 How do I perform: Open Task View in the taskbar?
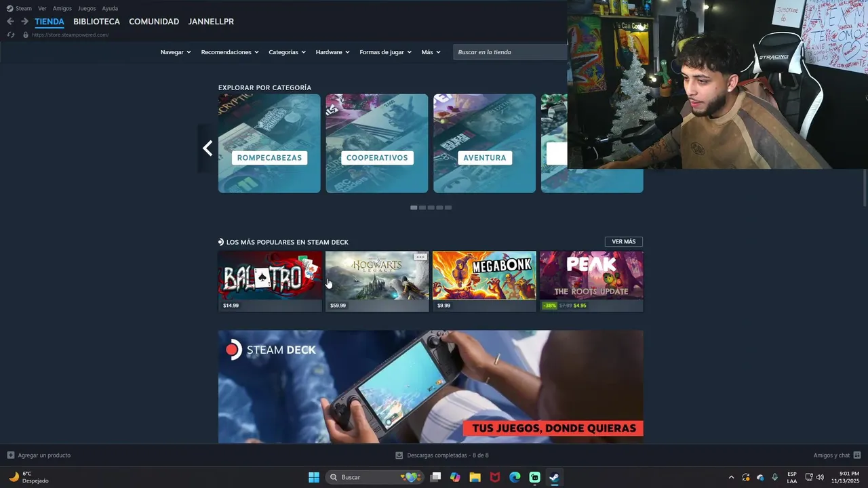pos(436,477)
